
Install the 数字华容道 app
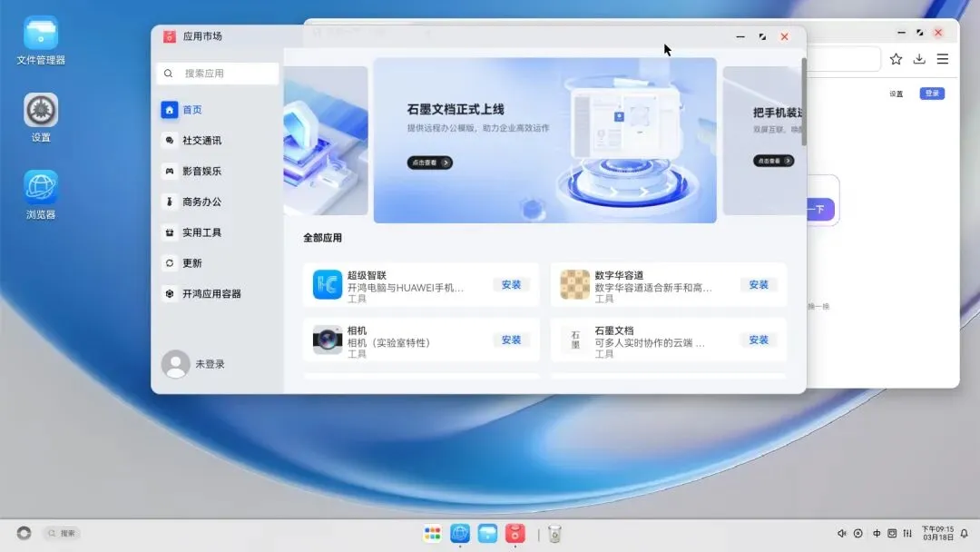coord(758,284)
